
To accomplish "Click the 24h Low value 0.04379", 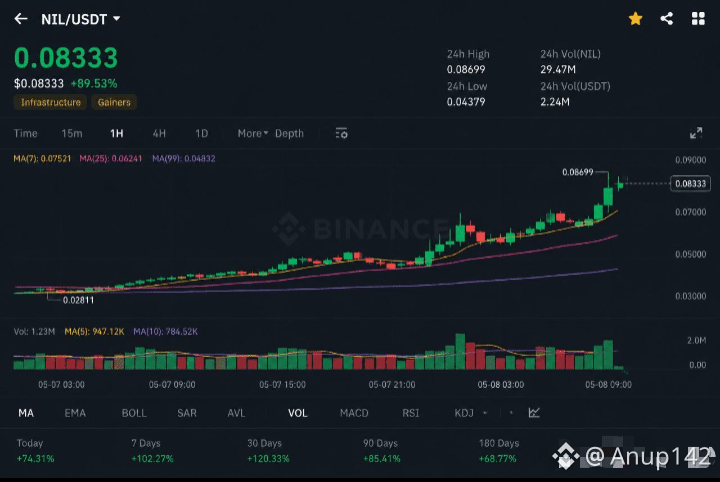I will click(x=466, y=102).
